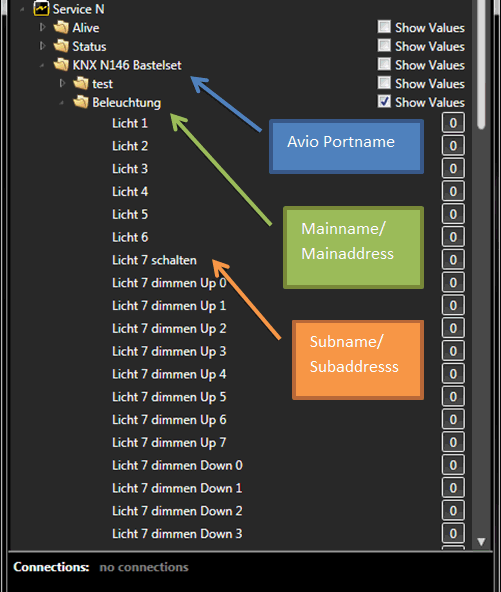Expand the Alive tree node
The width and height of the screenshot is (501, 592).
click(42, 27)
